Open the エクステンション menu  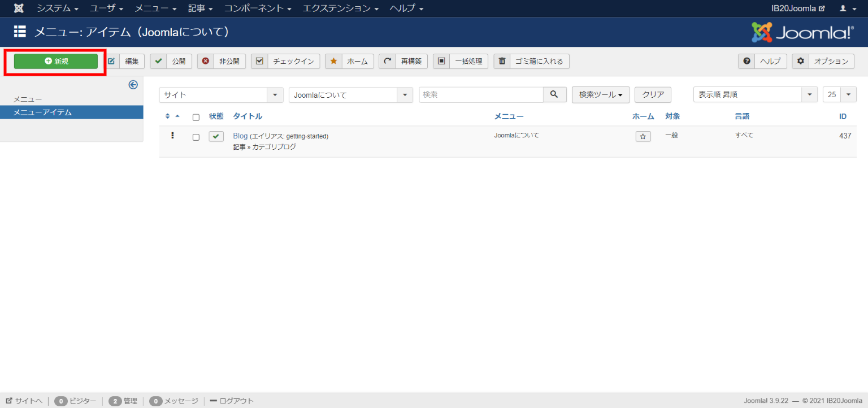[340, 8]
